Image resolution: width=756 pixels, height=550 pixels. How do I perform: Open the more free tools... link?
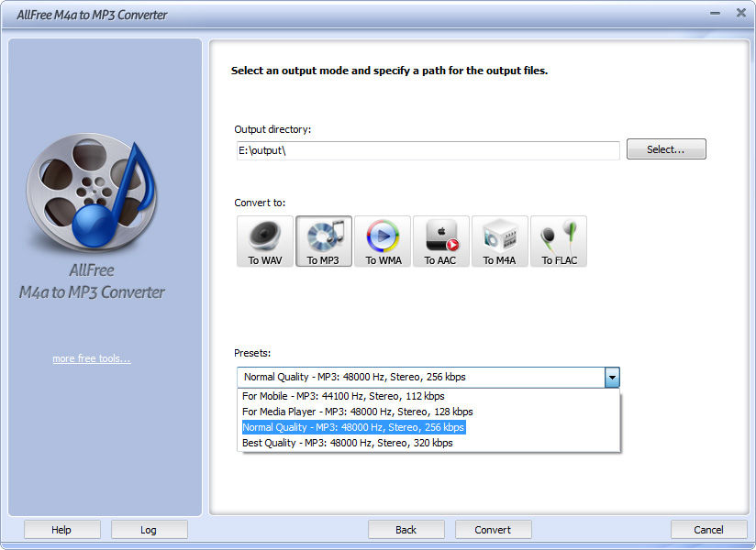91,358
